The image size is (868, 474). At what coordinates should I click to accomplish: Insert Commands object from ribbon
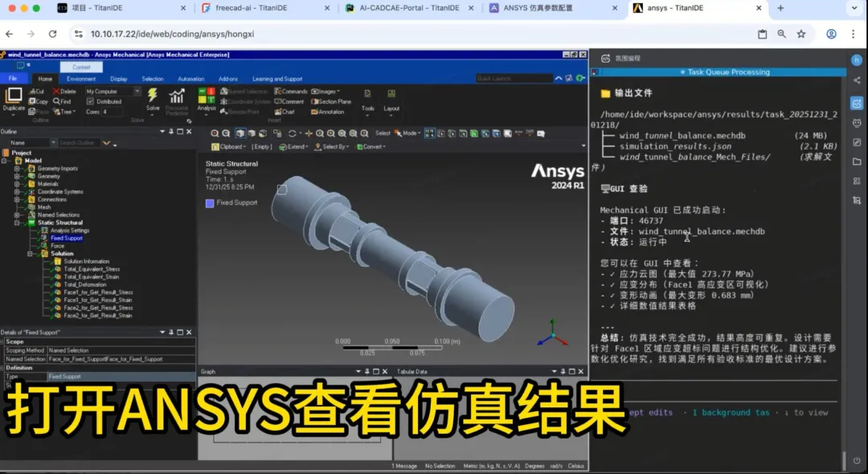[x=291, y=92]
